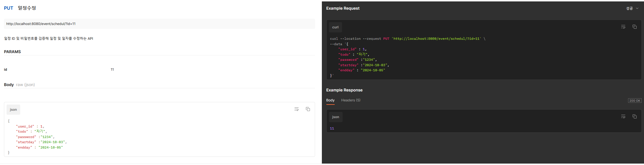Open the 성공 example dropdown
The height and width of the screenshot is (165, 644).
pos(632,9)
